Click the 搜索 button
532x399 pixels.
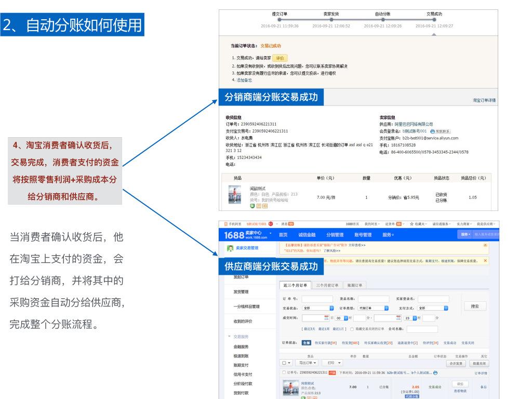pyautogui.click(x=476, y=305)
